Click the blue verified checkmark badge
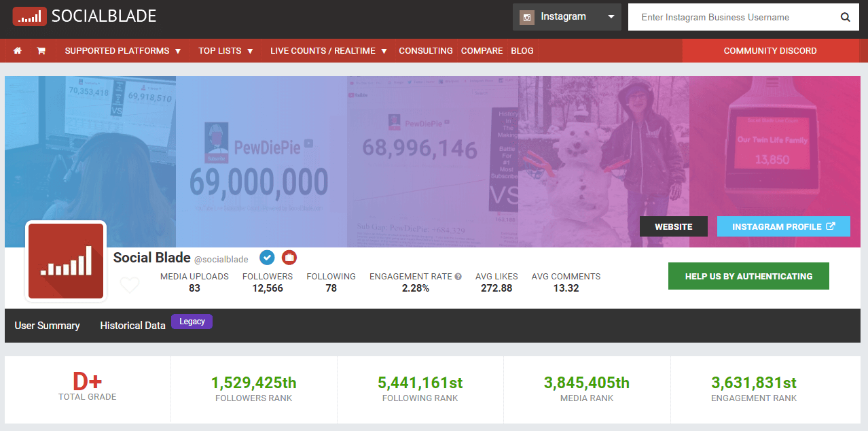This screenshot has width=868, height=431. (x=267, y=258)
